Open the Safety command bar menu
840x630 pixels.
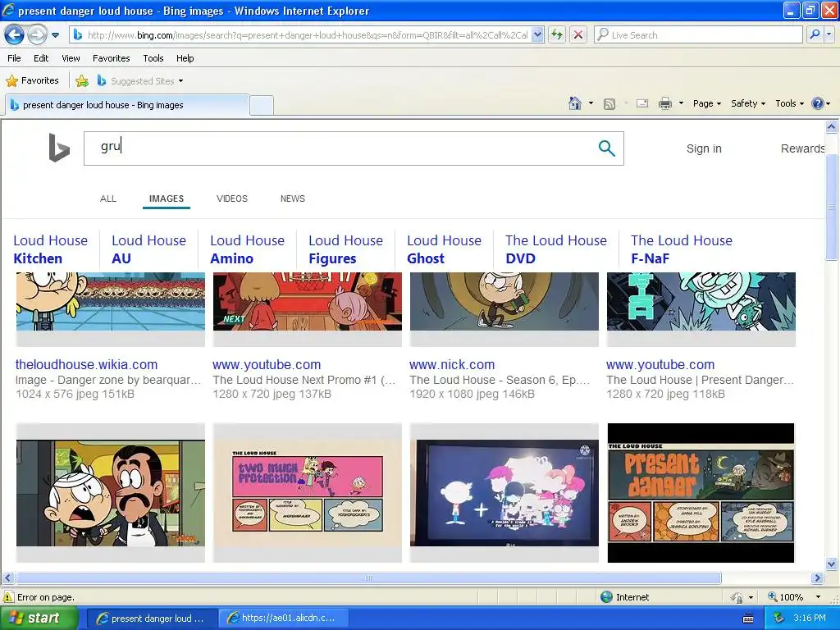coord(748,103)
